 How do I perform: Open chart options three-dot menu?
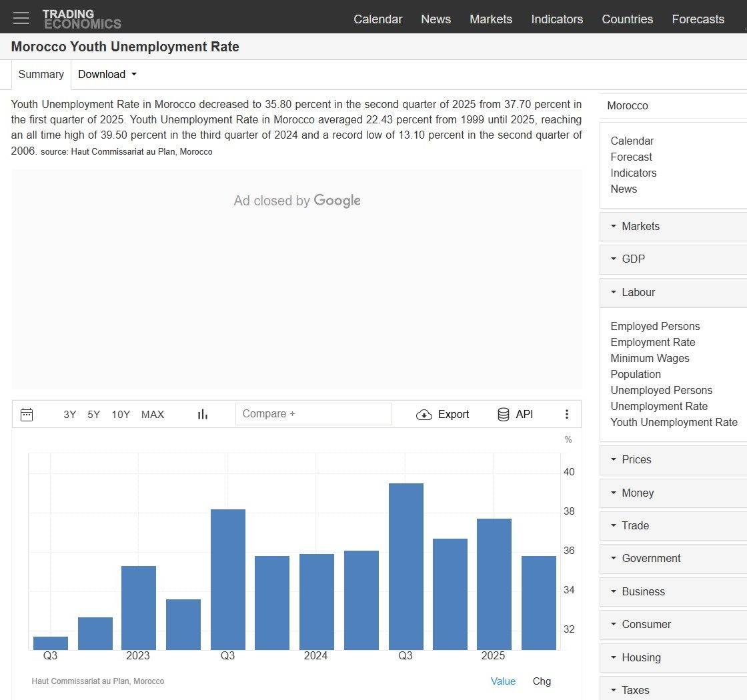567,415
